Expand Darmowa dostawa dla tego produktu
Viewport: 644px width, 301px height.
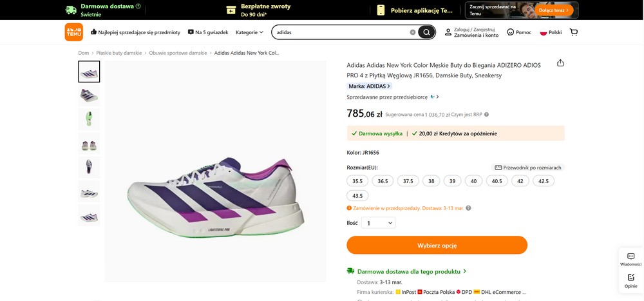(412, 271)
